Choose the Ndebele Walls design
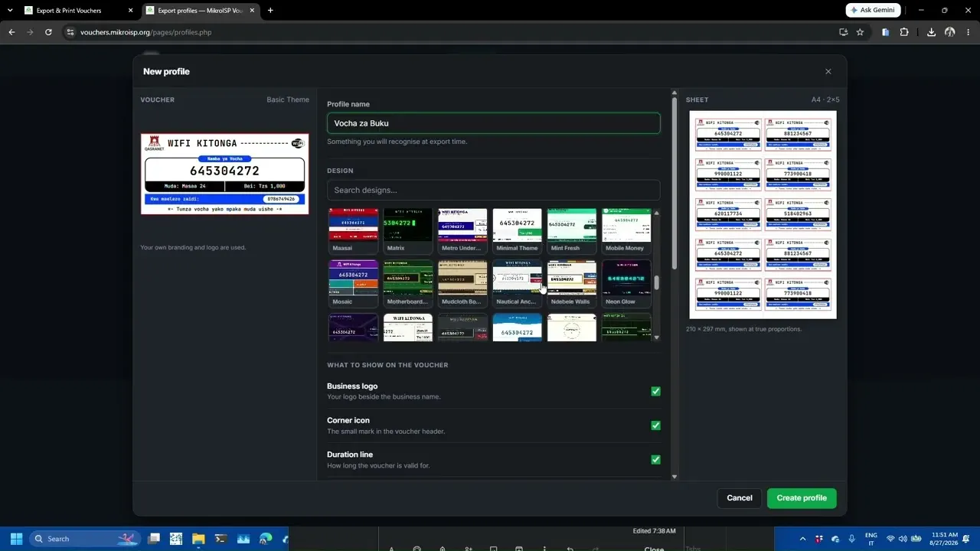This screenshot has width=980, height=551. pyautogui.click(x=572, y=284)
